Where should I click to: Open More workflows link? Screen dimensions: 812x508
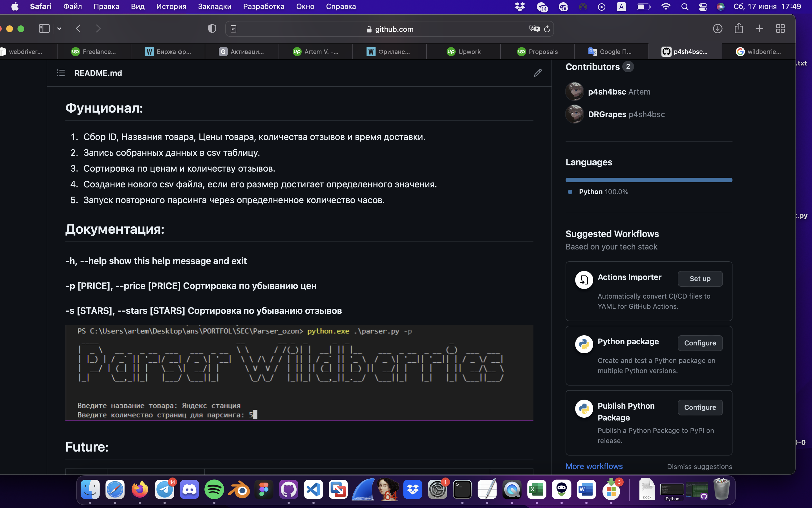(594, 466)
